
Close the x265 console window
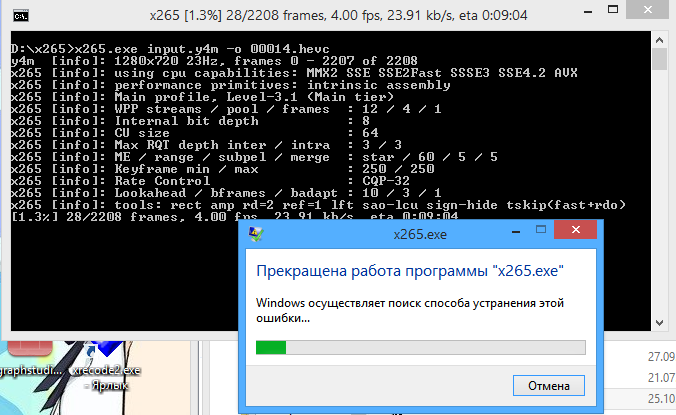pyautogui.click(x=647, y=9)
